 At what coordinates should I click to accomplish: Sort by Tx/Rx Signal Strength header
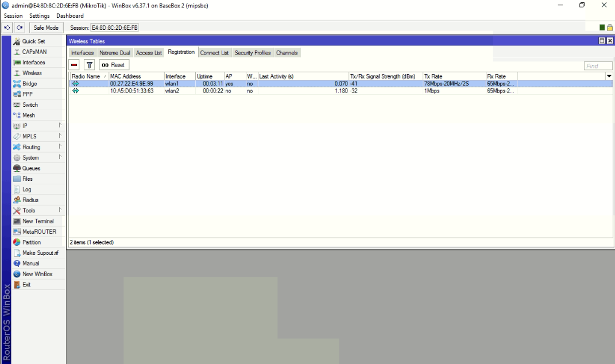click(x=385, y=76)
